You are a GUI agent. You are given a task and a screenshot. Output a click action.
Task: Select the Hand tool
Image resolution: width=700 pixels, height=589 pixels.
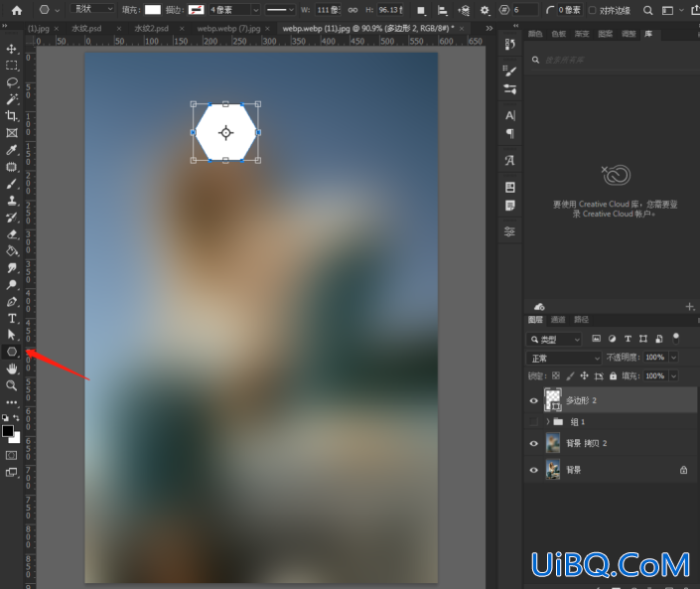pyautogui.click(x=12, y=368)
